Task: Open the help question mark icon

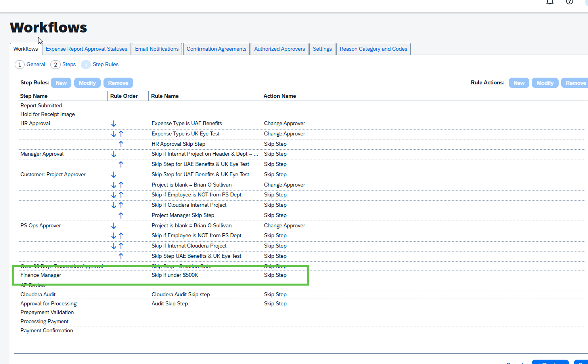Action: click(569, 2)
